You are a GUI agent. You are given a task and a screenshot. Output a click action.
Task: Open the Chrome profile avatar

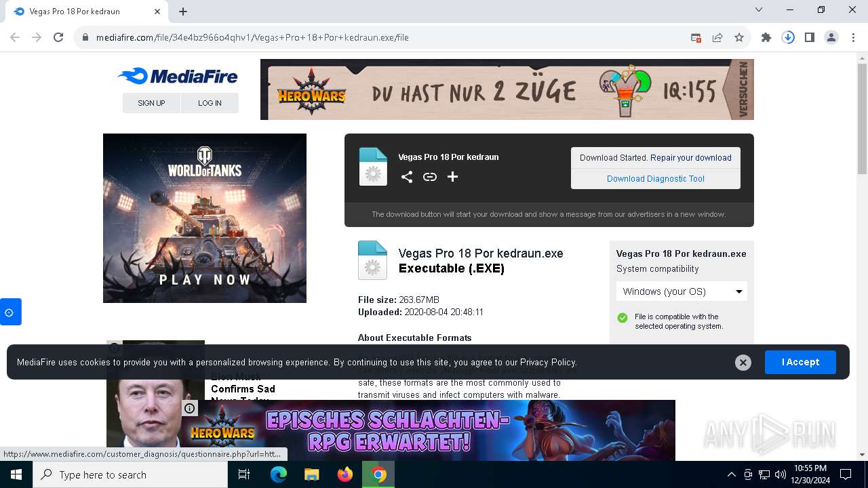(x=831, y=37)
